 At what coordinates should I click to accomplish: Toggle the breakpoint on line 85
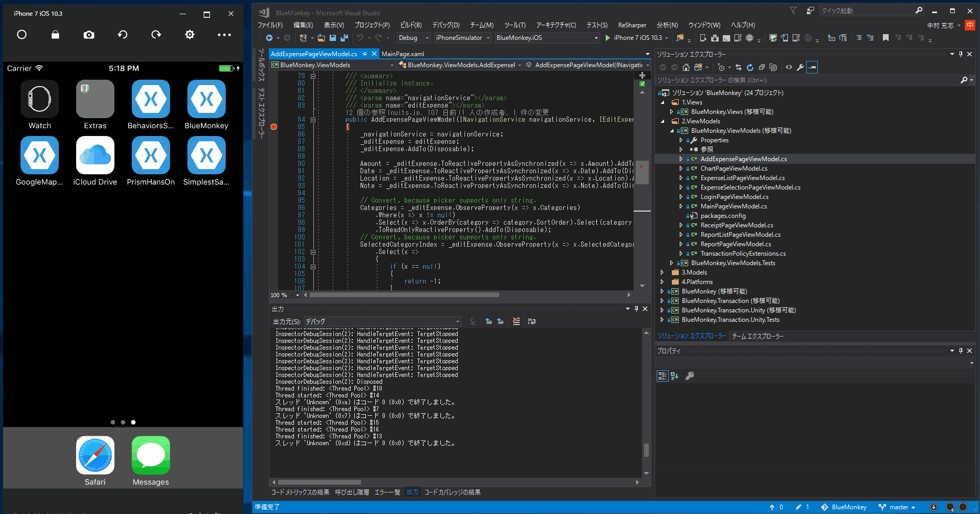(x=273, y=127)
